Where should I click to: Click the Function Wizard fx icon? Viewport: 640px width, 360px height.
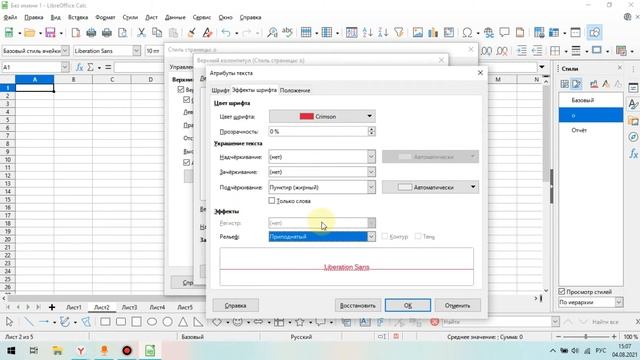tap(79, 67)
